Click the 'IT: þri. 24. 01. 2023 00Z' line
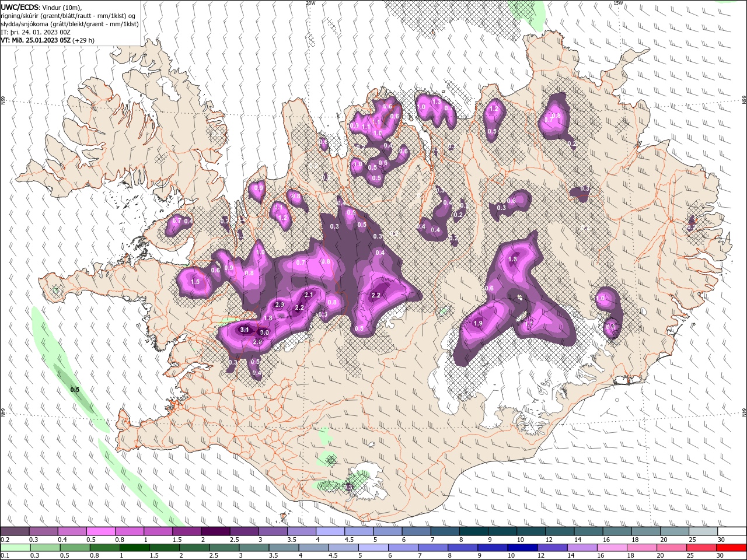 (35, 32)
